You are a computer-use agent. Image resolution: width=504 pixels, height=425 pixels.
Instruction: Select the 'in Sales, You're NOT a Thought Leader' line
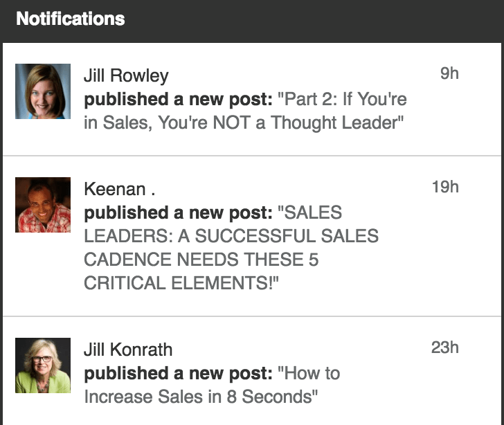[x=244, y=123]
